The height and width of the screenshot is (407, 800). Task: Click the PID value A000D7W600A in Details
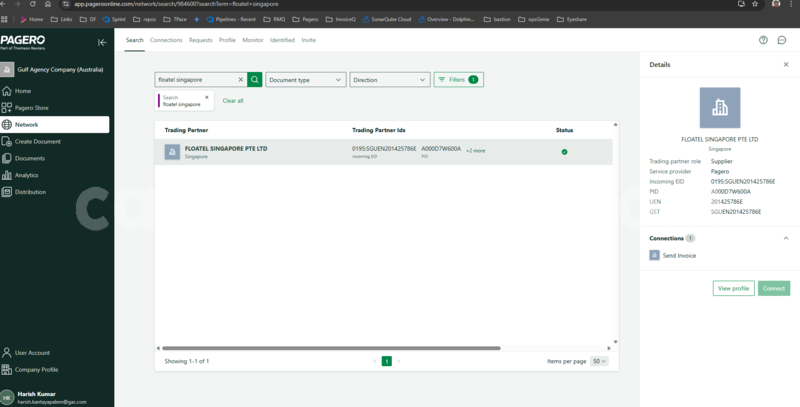[731, 192]
